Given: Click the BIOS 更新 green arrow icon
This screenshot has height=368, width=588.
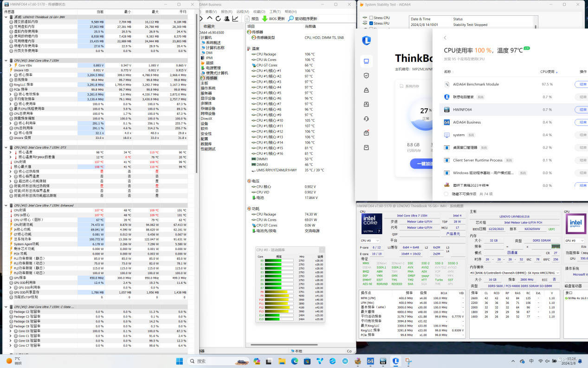Looking at the screenshot, I should tap(265, 19).
